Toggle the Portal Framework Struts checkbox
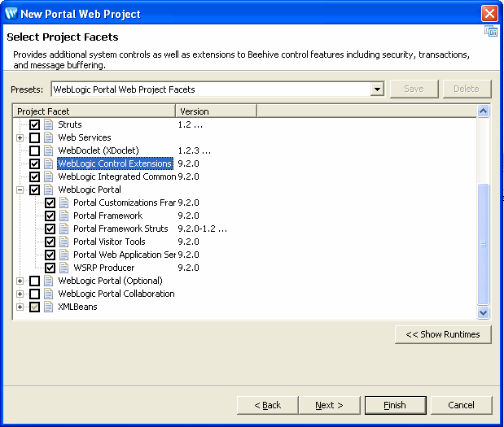The image size is (504, 427). pyautogui.click(x=50, y=229)
